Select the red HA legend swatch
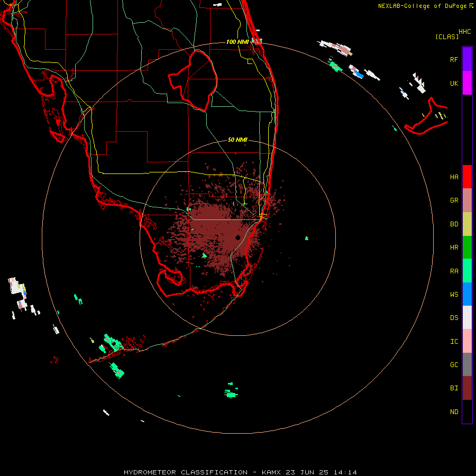The height and width of the screenshot is (476, 476). click(467, 177)
